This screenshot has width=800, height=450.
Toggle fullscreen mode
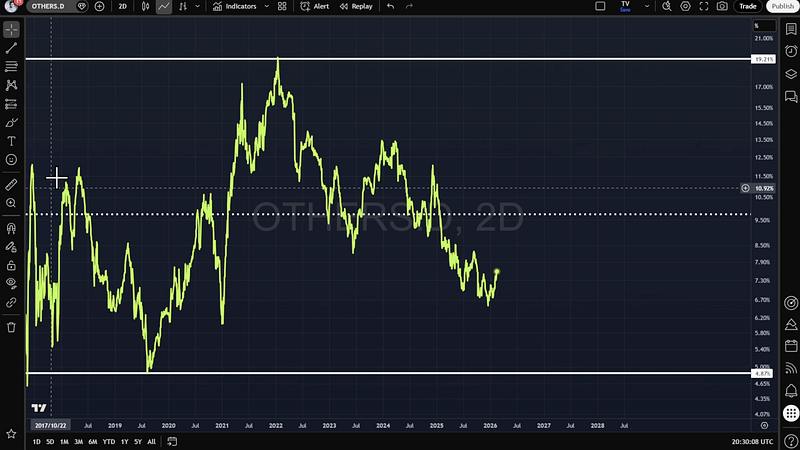[x=704, y=6]
